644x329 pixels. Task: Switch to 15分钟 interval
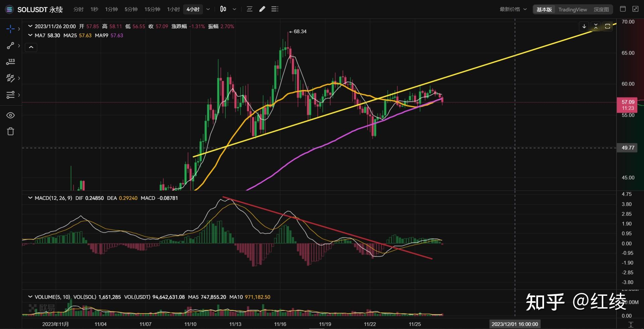pos(152,9)
